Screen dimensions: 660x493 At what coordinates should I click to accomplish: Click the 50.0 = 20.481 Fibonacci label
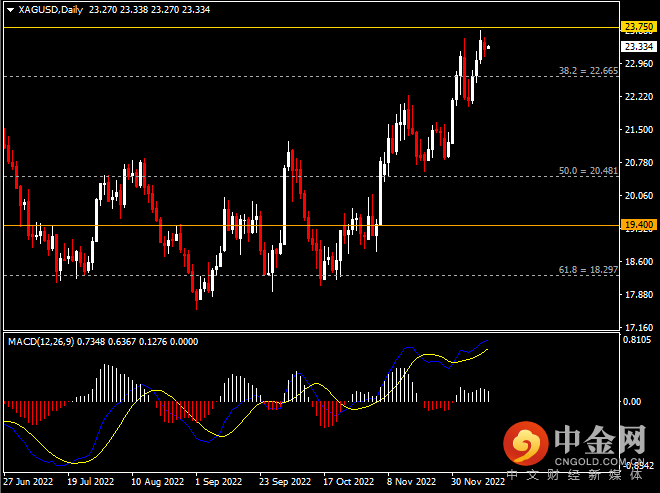coord(586,171)
